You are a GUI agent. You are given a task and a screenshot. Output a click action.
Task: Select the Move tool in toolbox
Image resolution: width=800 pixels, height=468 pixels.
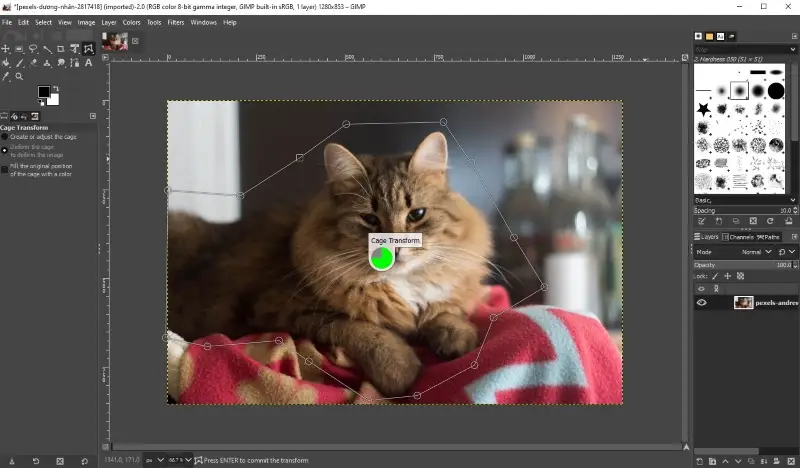tap(6, 48)
